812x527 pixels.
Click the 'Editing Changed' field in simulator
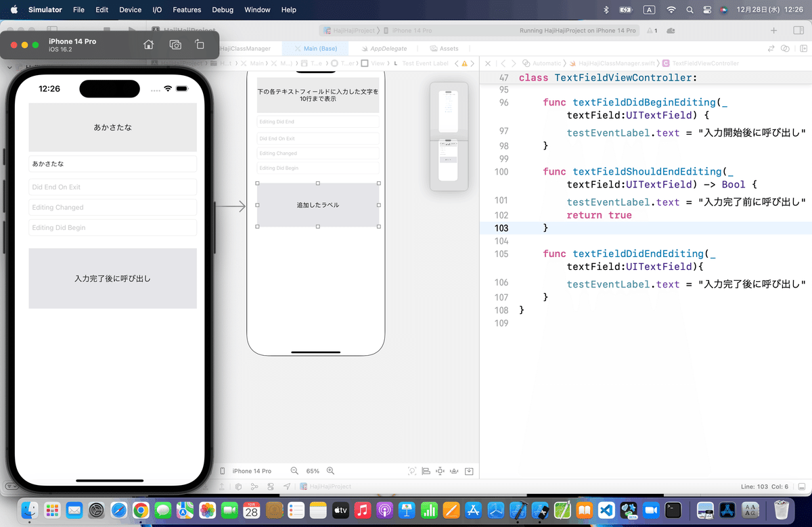coord(112,207)
